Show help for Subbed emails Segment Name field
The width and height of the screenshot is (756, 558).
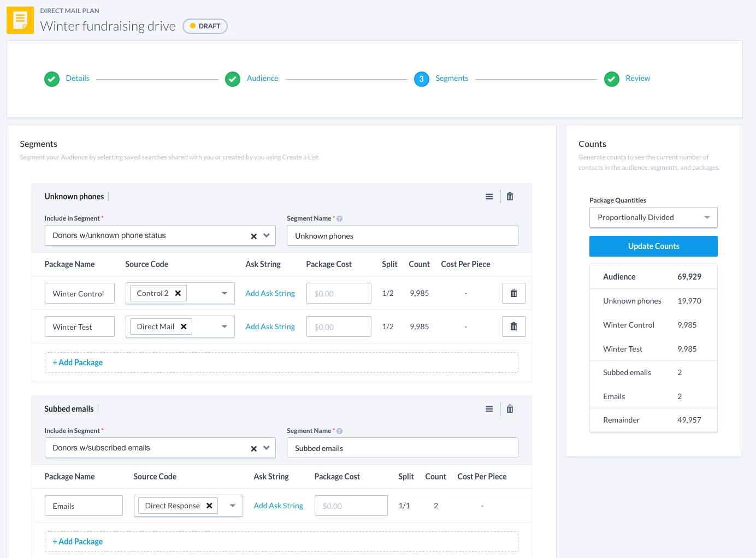(x=339, y=431)
